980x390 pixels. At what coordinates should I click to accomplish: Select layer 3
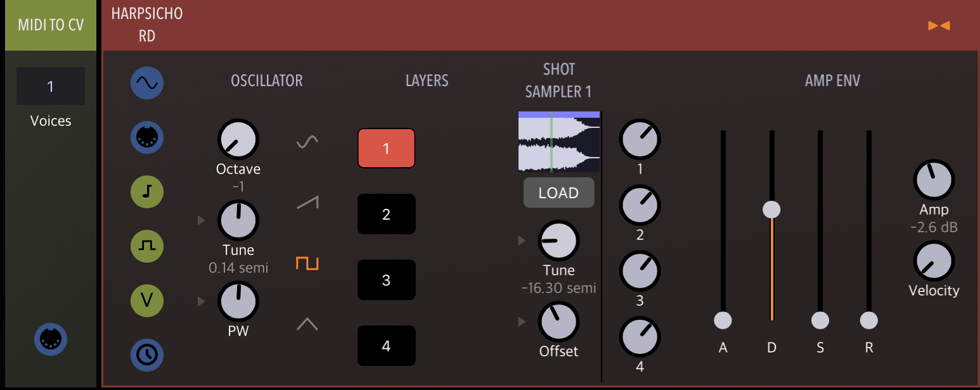[386, 280]
